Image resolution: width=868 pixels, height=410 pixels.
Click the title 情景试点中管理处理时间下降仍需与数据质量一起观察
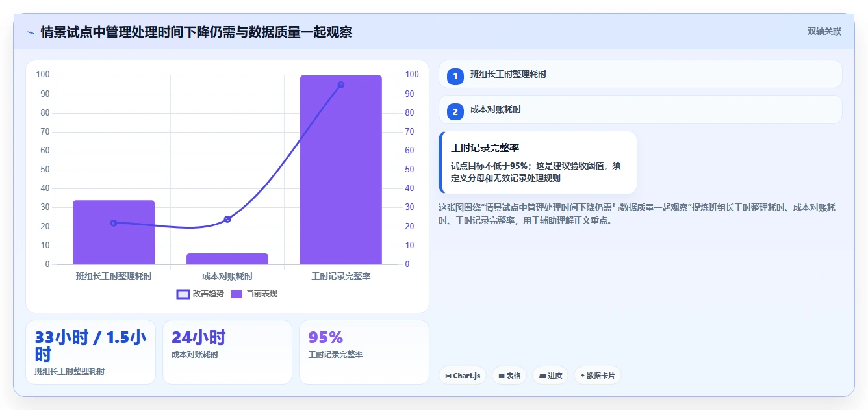click(x=196, y=32)
